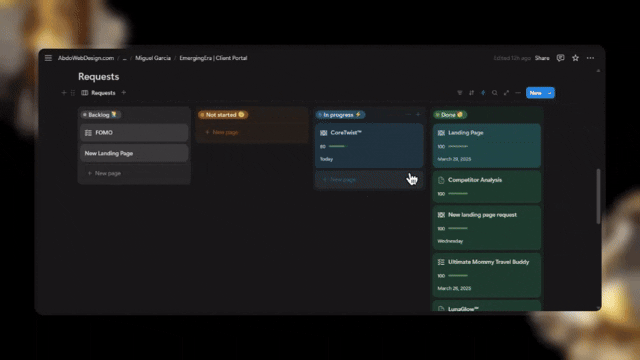
Task: Favorite the page with the star icon
Action: pyautogui.click(x=576, y=58)
